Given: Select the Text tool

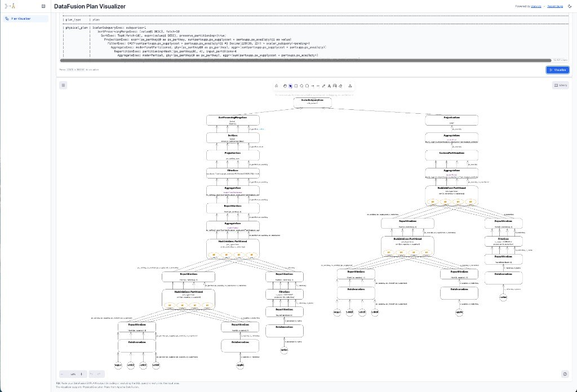Looking at the screenshot, I should pos(329,86).
